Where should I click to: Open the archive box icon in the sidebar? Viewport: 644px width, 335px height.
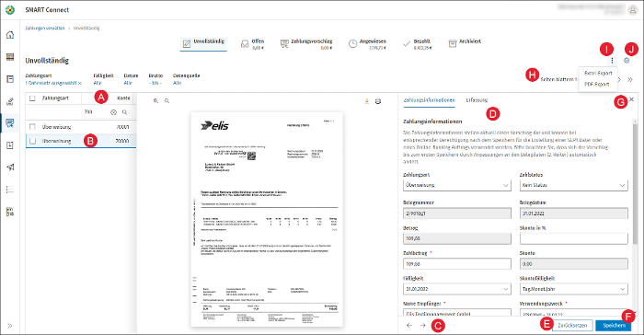[x=10, y=79]
